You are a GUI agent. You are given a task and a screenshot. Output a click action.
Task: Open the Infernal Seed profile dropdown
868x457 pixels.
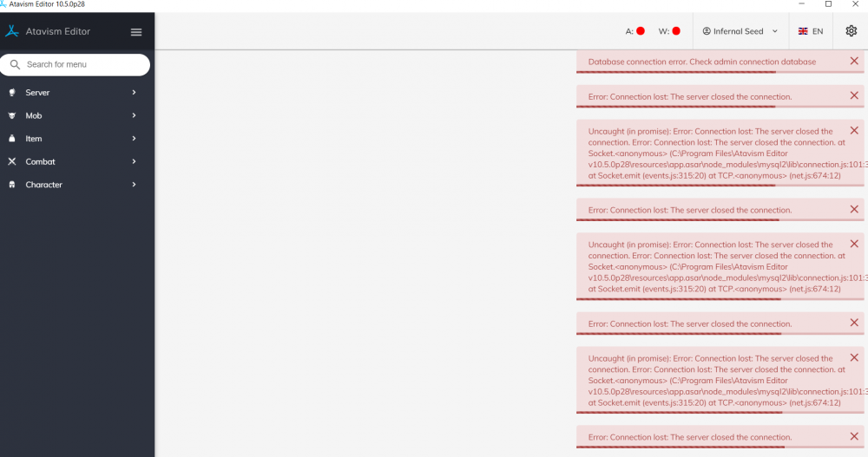coord(740,31)
